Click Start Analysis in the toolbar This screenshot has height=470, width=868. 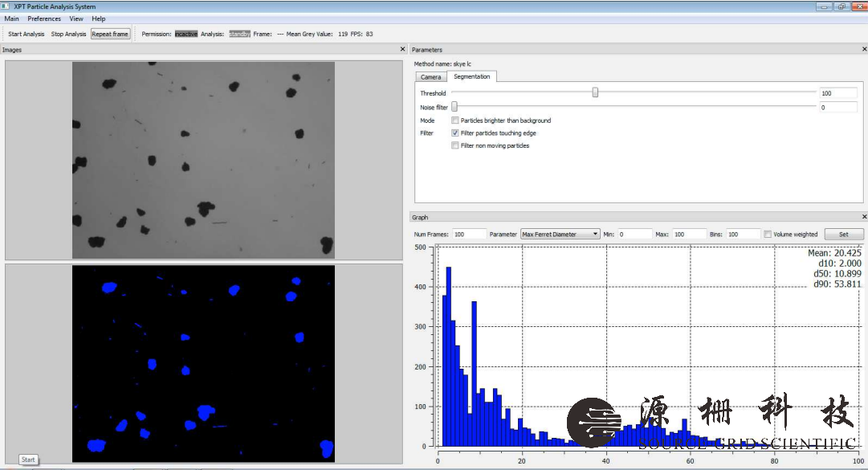click(26, 34)
